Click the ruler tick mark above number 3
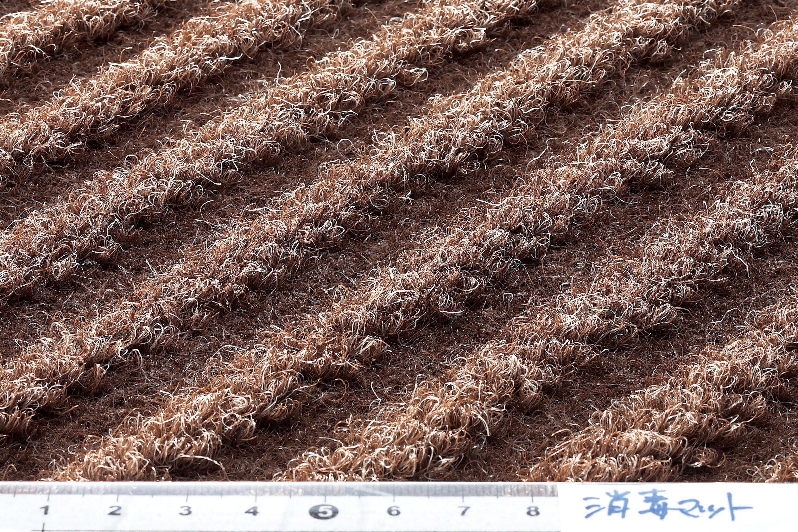 (x=187, y=497)
